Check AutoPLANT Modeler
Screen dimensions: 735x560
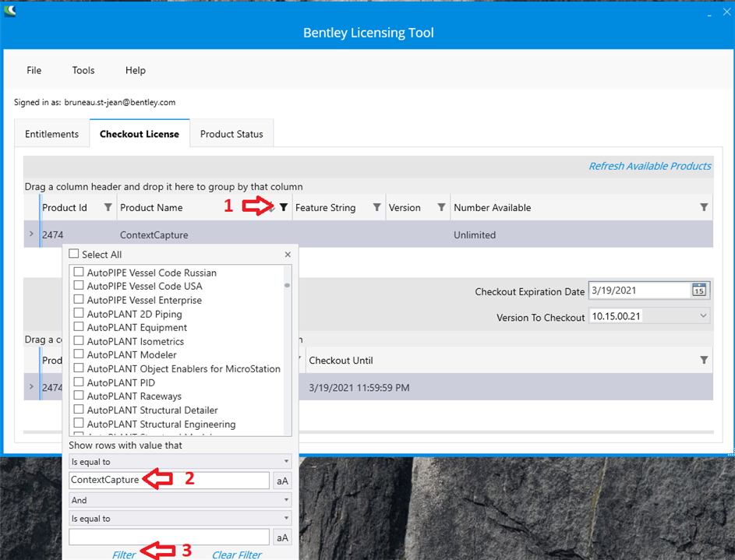(79, 354)
